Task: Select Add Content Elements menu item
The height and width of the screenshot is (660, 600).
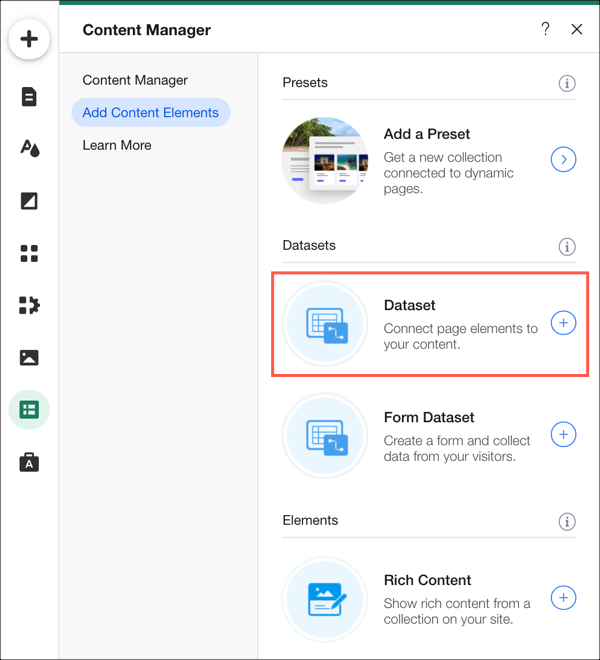Action: pos(151,112)
